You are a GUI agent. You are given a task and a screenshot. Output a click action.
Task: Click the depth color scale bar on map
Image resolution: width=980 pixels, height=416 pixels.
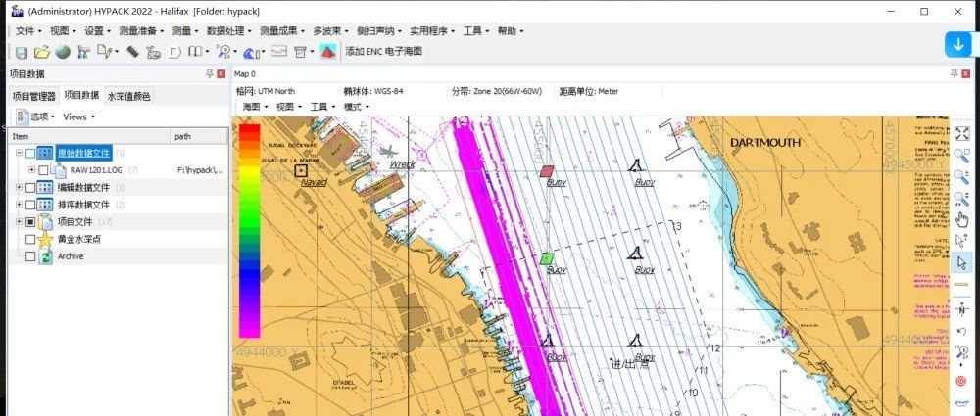[x=249, y=230]
